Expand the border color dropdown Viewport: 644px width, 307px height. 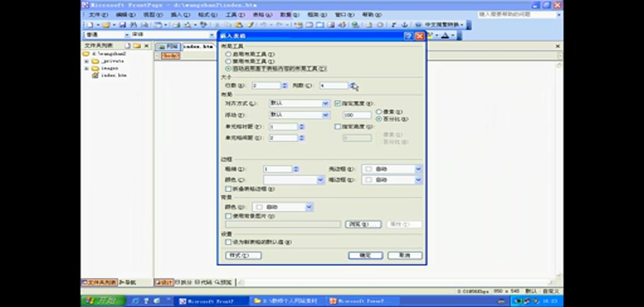pyautogui.click(x=320, y=180)
